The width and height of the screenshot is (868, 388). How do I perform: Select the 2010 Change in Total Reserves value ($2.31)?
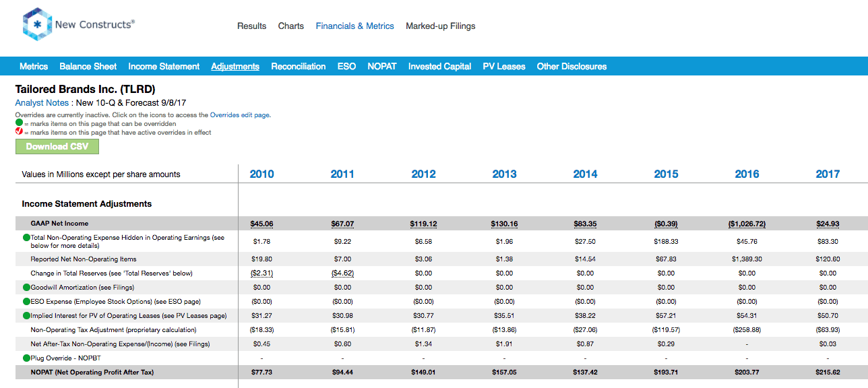pos(262,273)
